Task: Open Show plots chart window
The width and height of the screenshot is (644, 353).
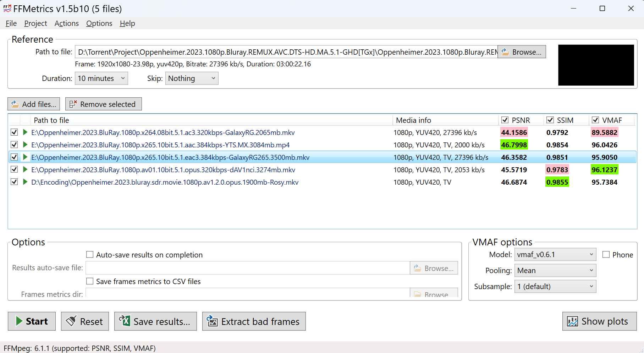Action: pyautogui.click(x=599, y=321)
